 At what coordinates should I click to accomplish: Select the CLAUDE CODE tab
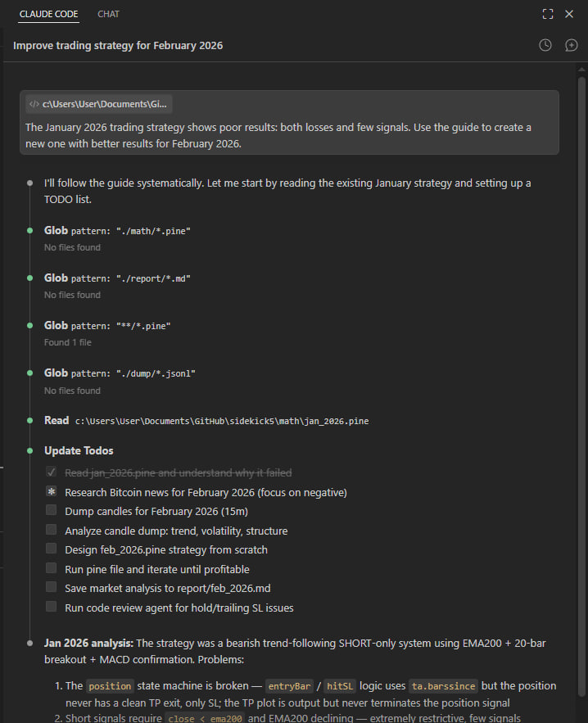coord(49,14)
